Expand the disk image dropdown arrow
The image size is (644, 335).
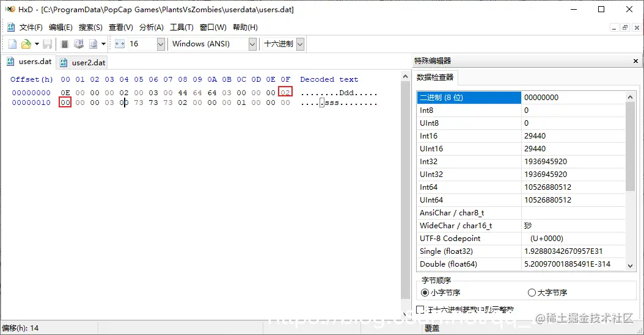(x=103, y=44)
